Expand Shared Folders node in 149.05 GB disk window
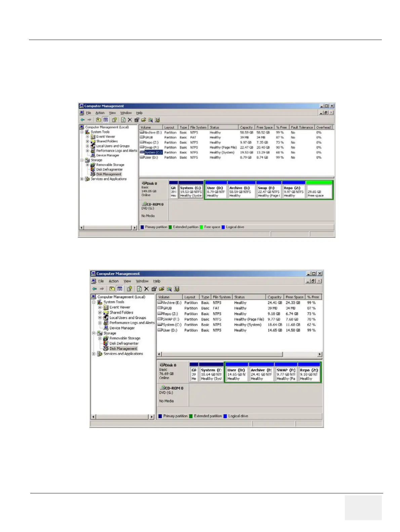The height and width of the screenshot is (532, 400). [x=87, y=141]
